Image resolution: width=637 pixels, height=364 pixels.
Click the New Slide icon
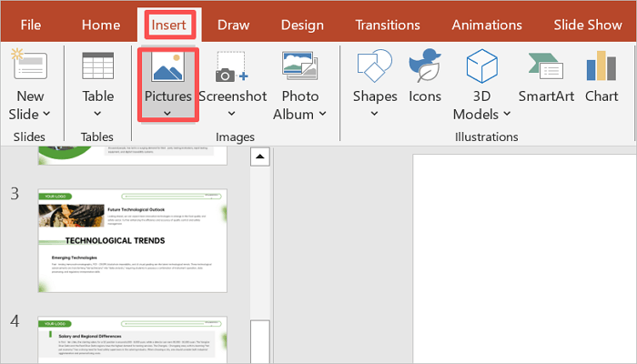[29, 65]
